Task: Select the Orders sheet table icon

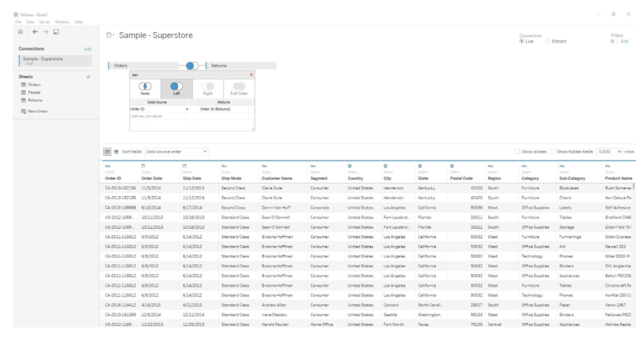Action: pos(23,85)
